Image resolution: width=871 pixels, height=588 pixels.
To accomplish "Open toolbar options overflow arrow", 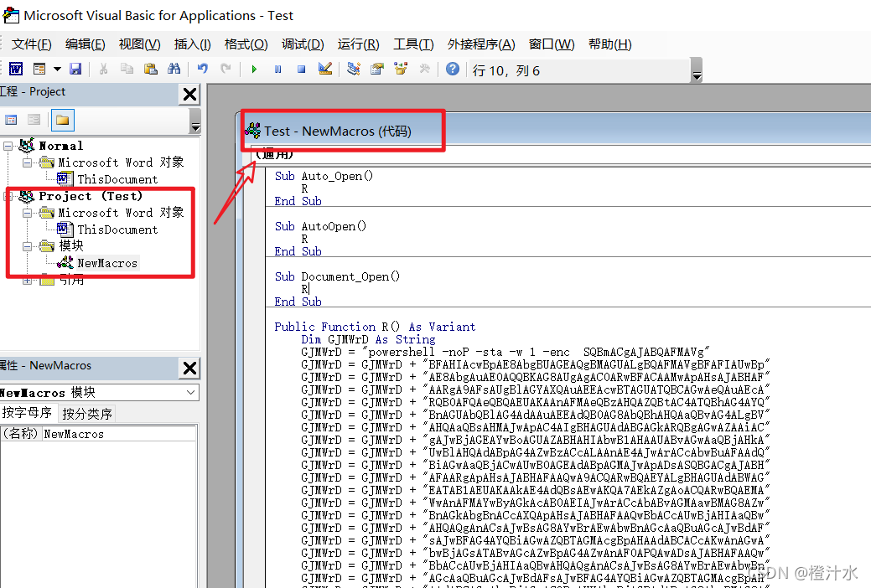I will (697, 70).
